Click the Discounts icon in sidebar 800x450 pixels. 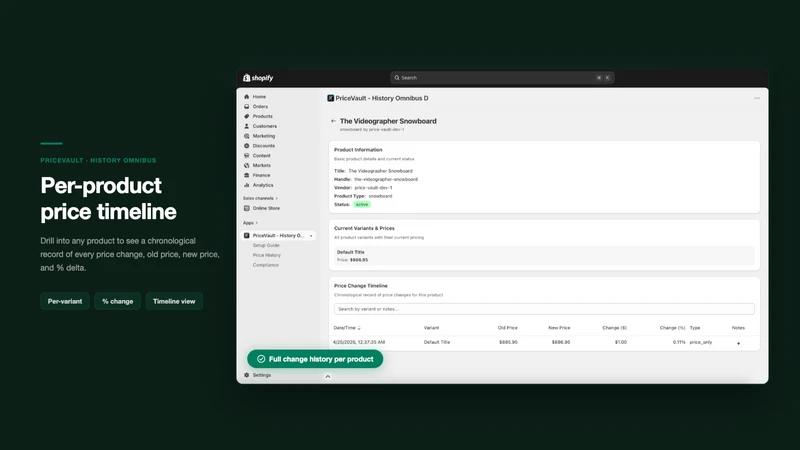tap(246, 146)
